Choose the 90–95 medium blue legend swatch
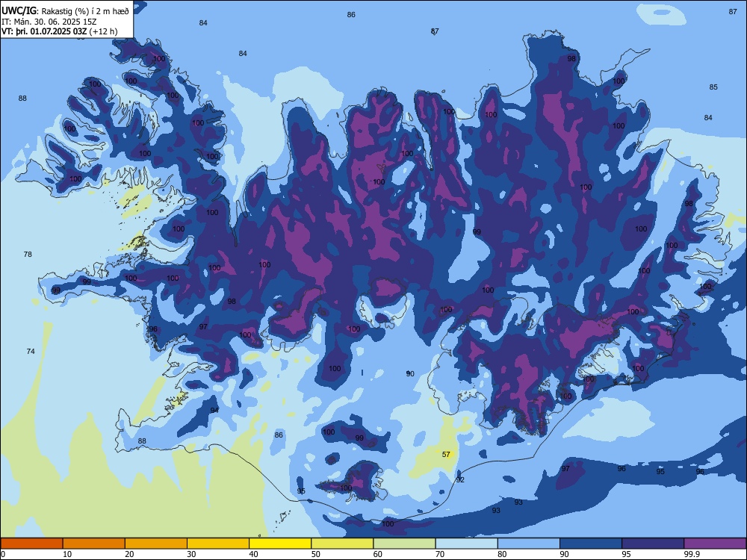The image size is (747, 560). [x=591, y=544]
